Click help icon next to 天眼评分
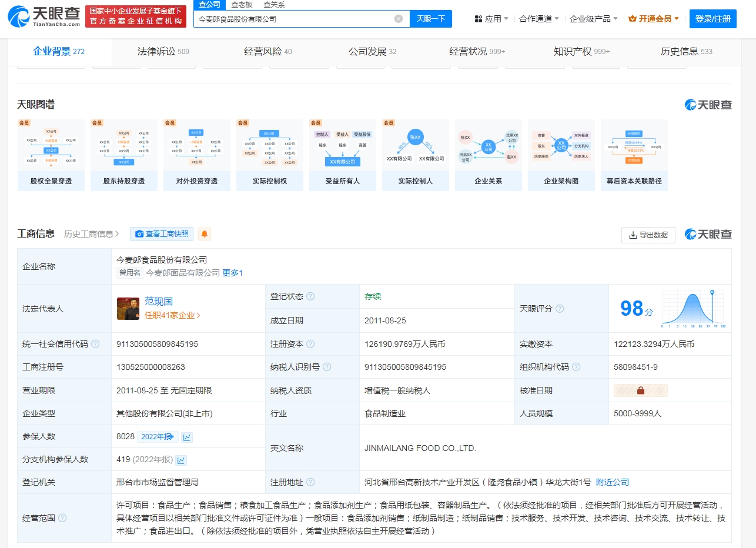Viewport: 756px width, 548px height. coord(560,309)
